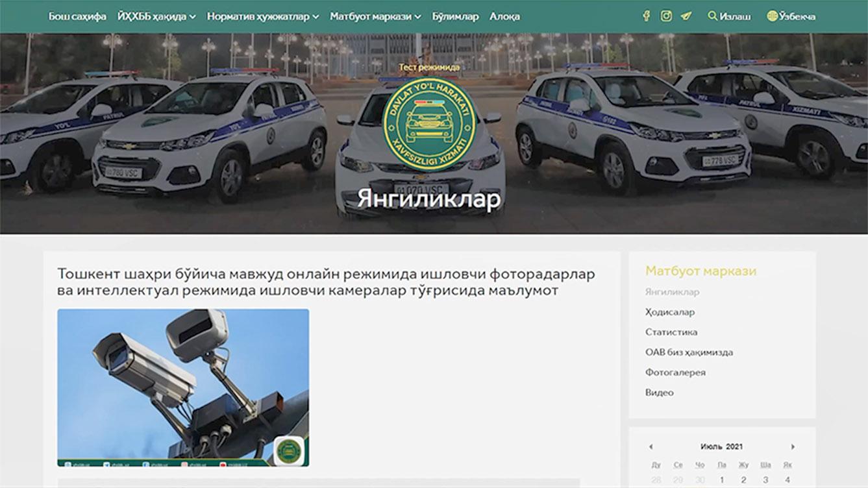Screen dimensions: 868x488
Task: Click the article title about Тошкент фоторадарлар
Action: (x=326, y=282)
